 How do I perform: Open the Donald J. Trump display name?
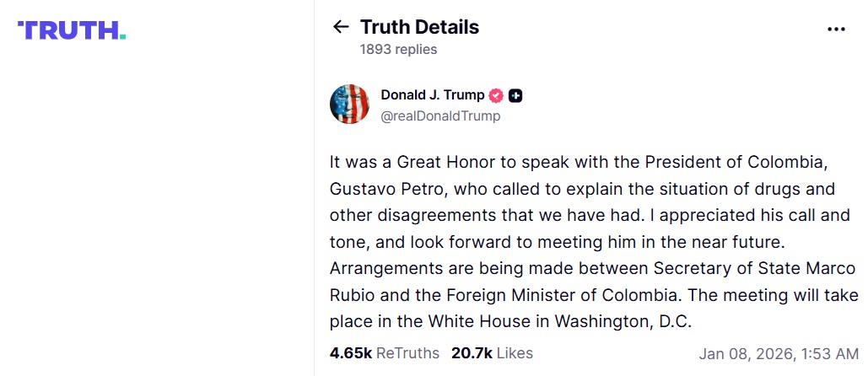[x=433, y=94]
